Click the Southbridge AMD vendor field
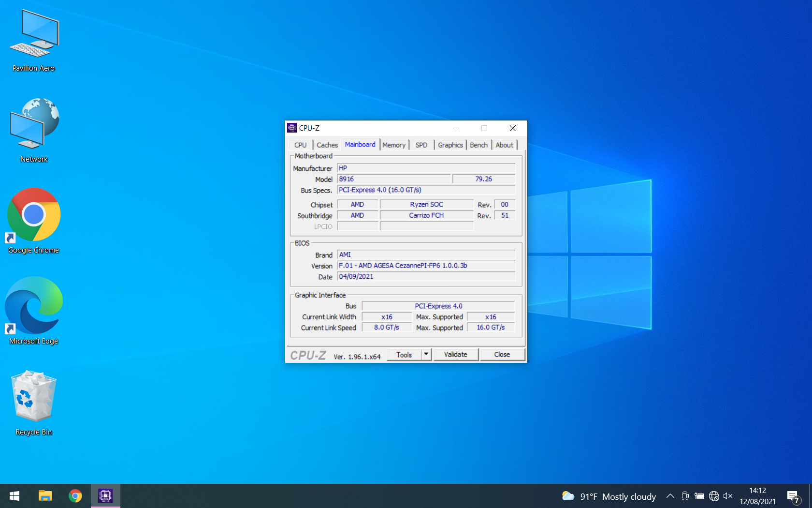This screenshot has height=508, width=812. coord(358,215)
